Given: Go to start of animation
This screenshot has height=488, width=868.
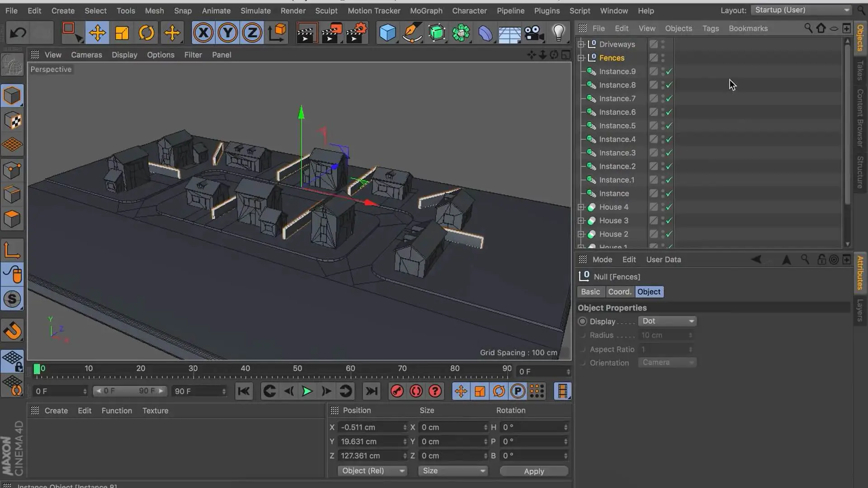Looking at the screenshot, I should [x=244, y=391].
